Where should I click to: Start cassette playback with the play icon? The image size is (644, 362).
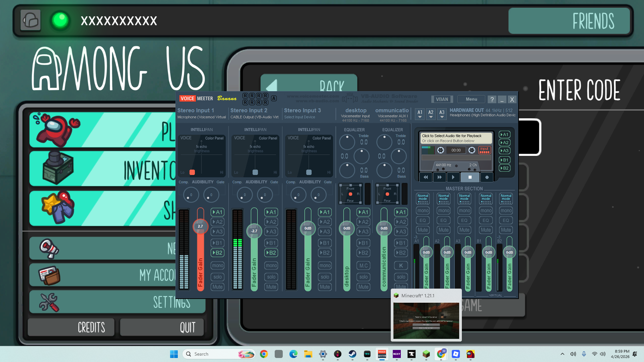[453, 177]
